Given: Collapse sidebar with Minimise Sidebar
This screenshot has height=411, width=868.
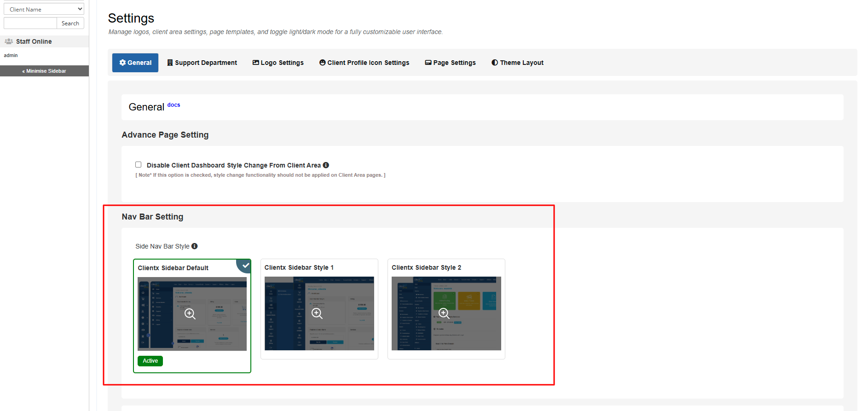Looking at the screenshot, I should (44, 71).
